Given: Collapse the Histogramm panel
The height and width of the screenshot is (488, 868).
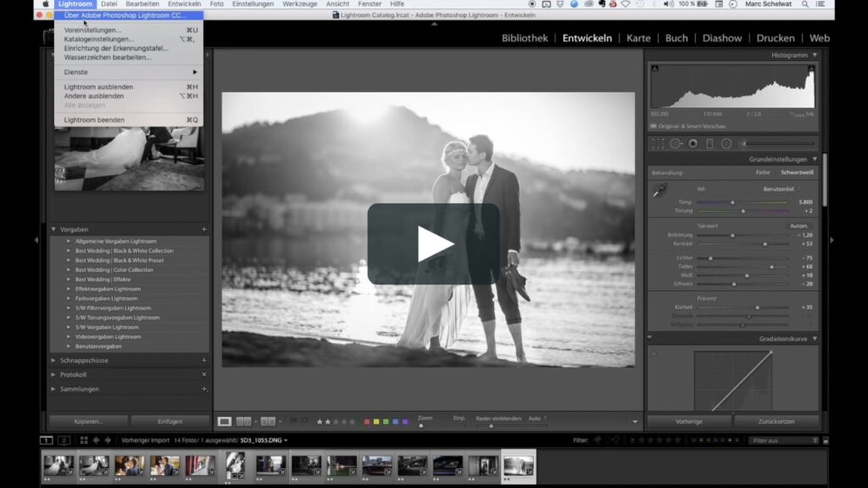Looking at the screenshot, I should 815,55.
